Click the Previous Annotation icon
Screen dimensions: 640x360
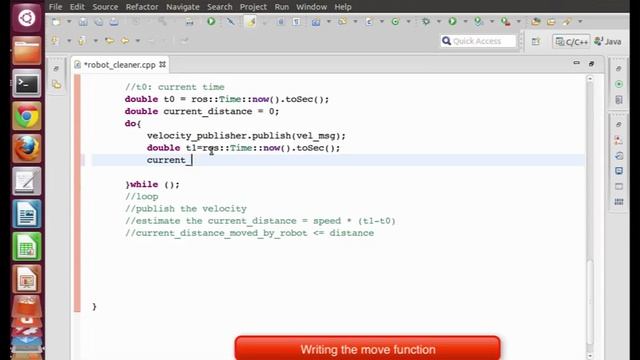coord(82,41)
